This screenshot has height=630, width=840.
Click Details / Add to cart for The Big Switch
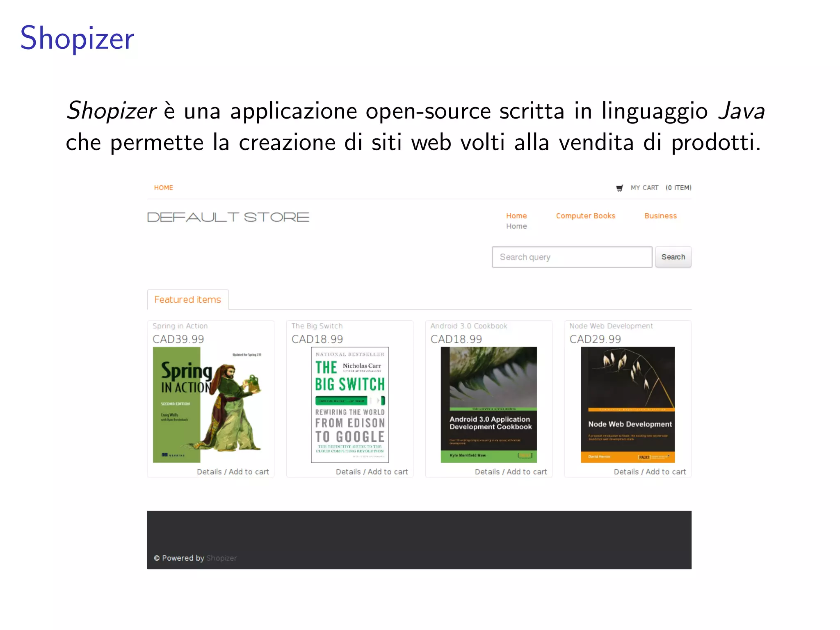click(x=372, y=472)
